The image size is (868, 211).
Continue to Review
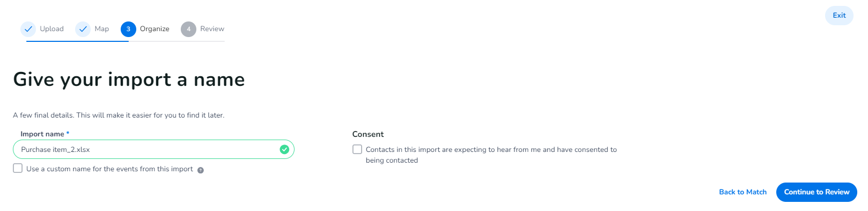click(x=816, y=192)
